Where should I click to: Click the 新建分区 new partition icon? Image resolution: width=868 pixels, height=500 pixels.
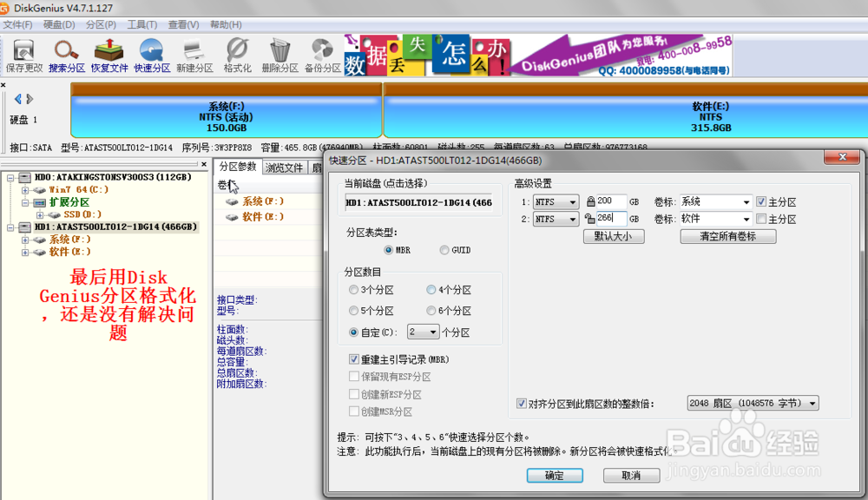pos(194,56)
